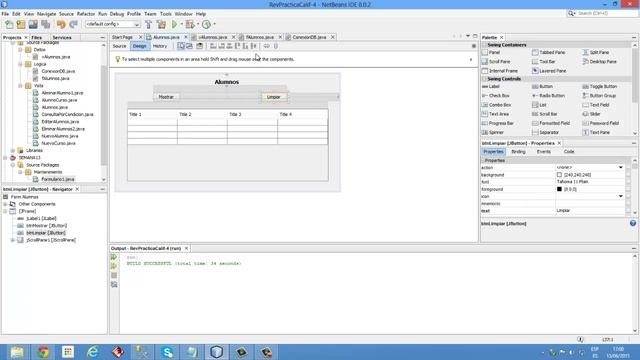This screenshot has width=640, height=360.
Task: Open Google Chrome from taskbar
Action: [43, 352]
